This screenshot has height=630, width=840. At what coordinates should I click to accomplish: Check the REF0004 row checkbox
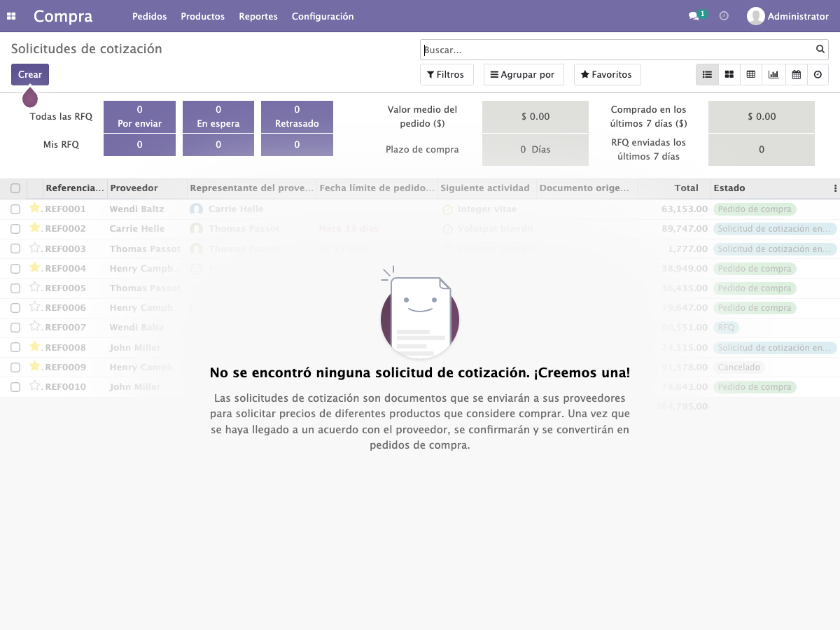(15, 268)
